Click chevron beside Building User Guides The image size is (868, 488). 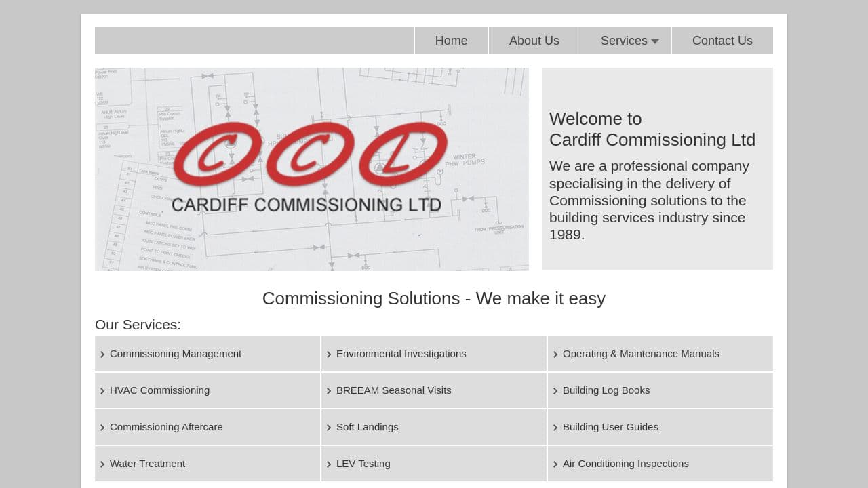coord(555,428)
